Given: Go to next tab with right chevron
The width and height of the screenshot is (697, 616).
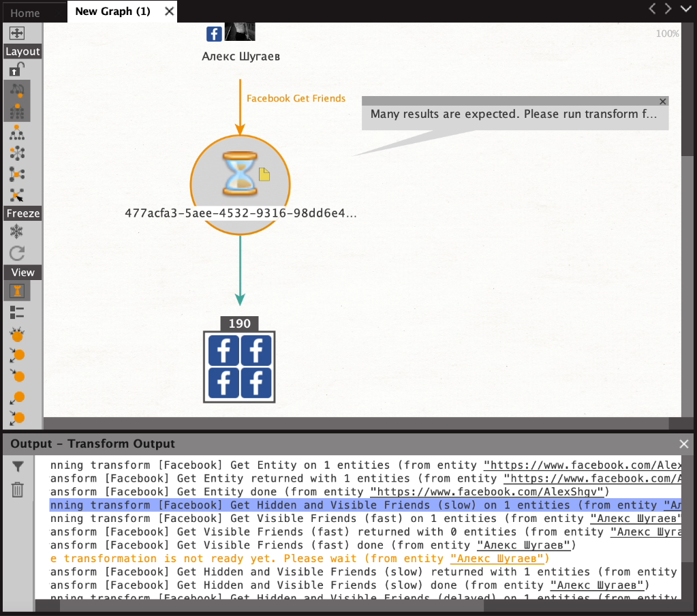Looking at the screenshot, I should point(668,9).
